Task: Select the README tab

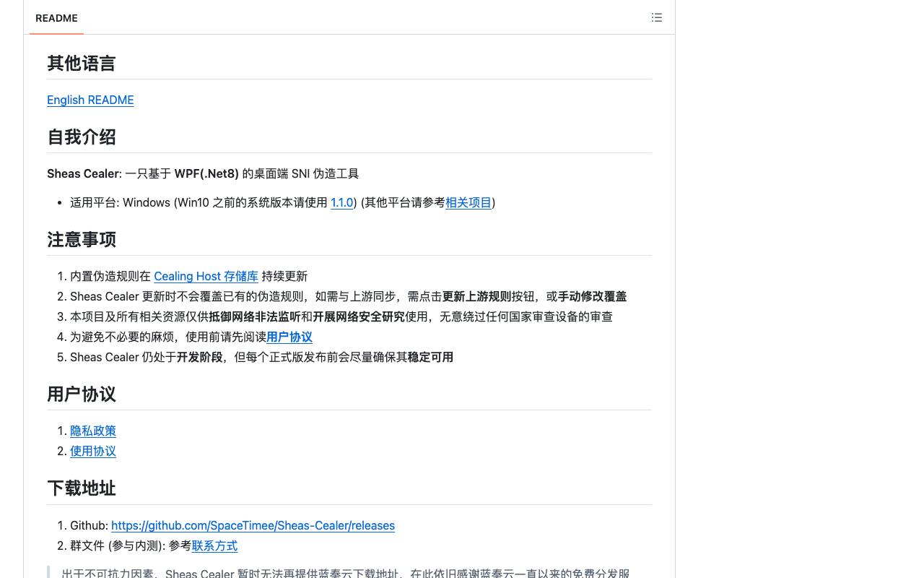Action: point(56,18)
